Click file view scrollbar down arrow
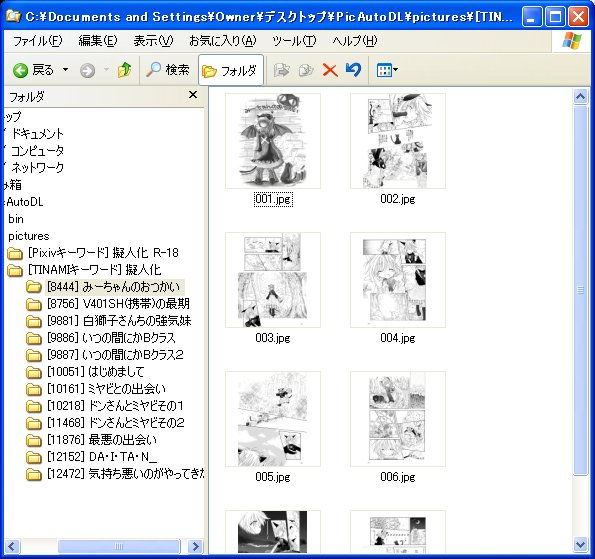This screenshot has height=559, width=595. pos(580,545)
